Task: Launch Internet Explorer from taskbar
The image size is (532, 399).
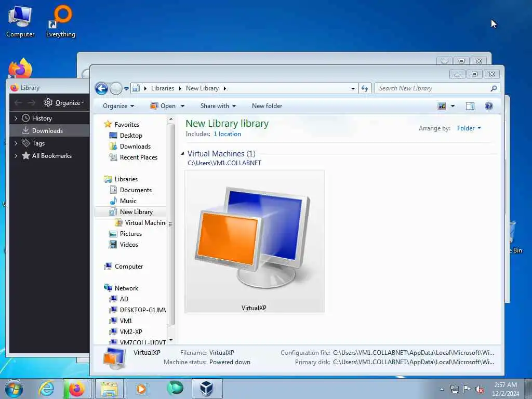Action: 46,389
